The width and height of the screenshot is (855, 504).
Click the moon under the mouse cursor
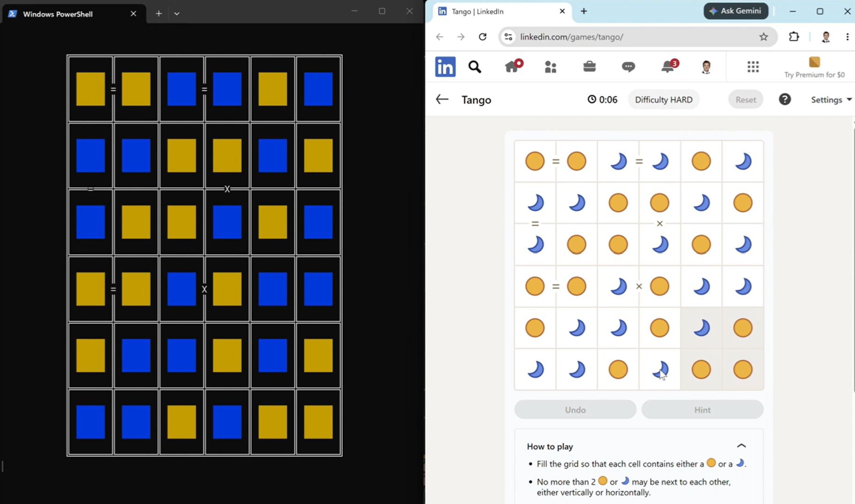pyautogui.click(x=659, y=369)
